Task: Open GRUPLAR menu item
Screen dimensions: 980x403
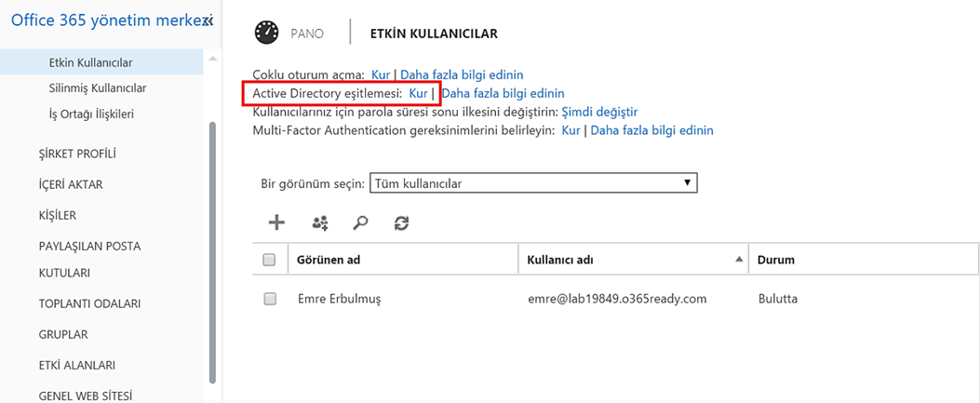Action: (x=63, y=333)
